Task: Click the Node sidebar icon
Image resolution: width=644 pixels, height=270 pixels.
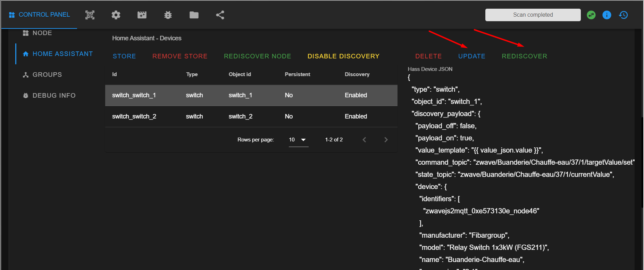Action: (26, 33)
